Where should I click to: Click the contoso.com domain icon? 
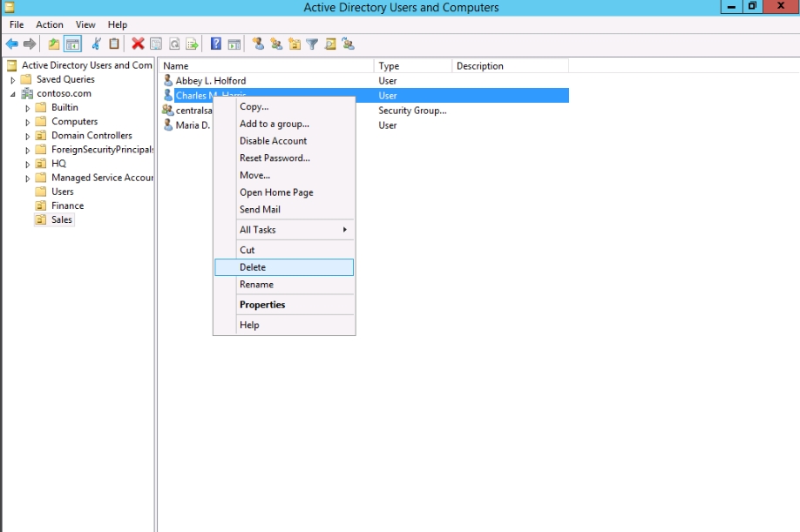pyautogui.click(x=27, y=93)
